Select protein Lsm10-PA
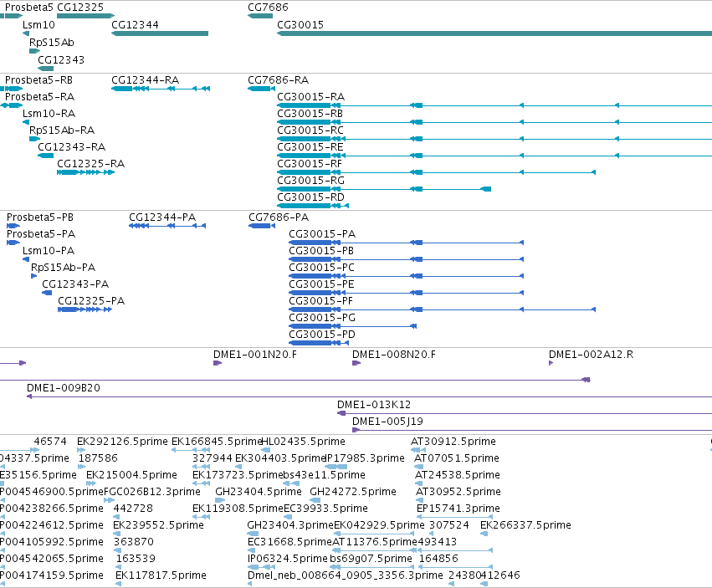The height and width of the screenshot is (588, 712). click(x=49, y=251)
